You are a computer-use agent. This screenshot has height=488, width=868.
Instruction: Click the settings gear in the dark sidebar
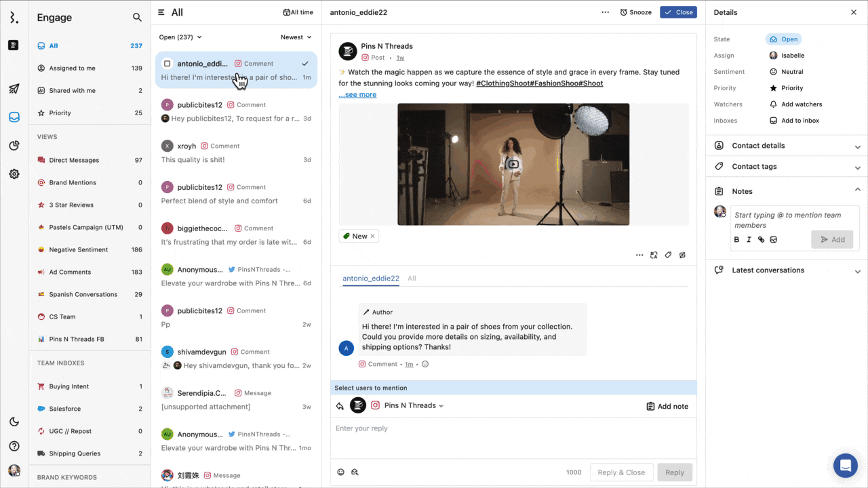pyautogui.click(x=14, y=174)
